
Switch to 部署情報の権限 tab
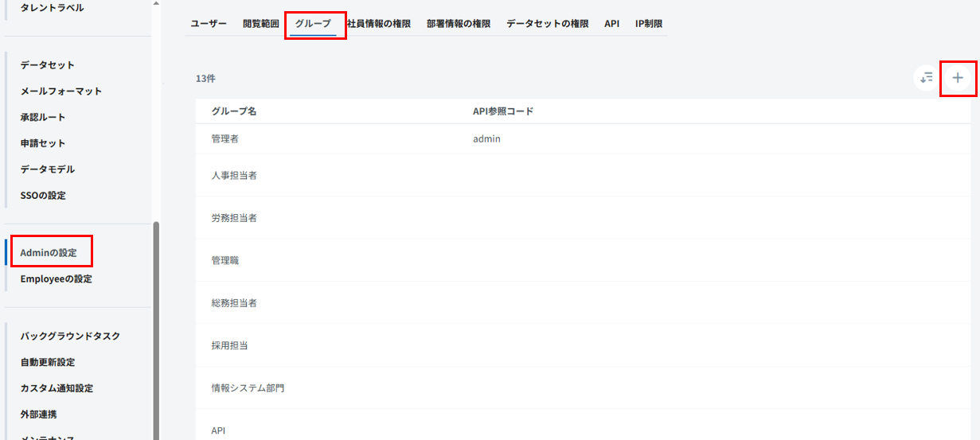tap(459, 24)
